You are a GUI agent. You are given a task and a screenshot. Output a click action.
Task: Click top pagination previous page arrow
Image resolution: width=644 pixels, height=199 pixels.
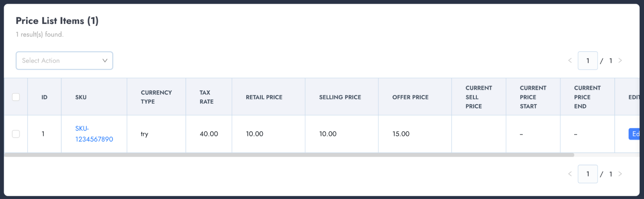click(570, 61)
